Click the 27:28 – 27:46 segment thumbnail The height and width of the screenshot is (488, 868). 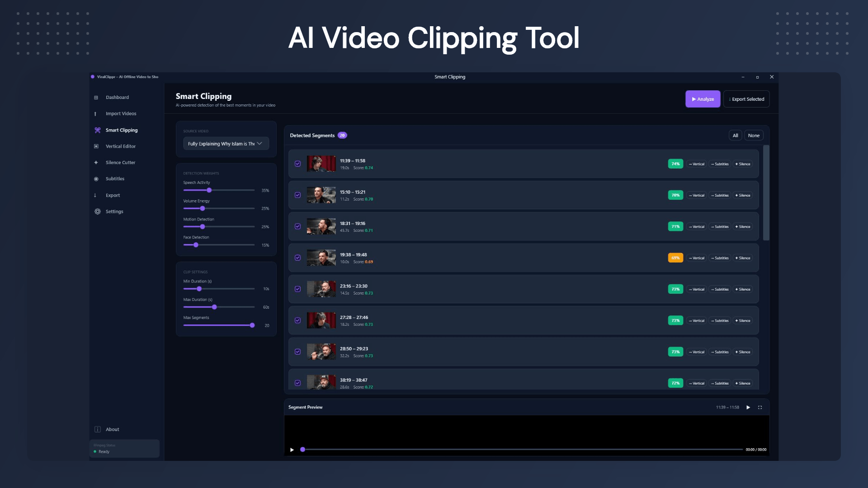(x=321, y=320)
